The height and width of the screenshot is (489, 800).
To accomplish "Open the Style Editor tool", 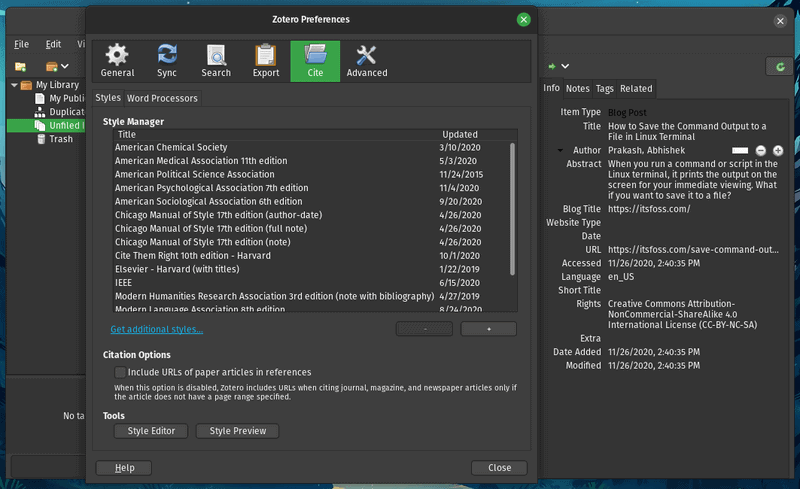I will tap(151, 431).
